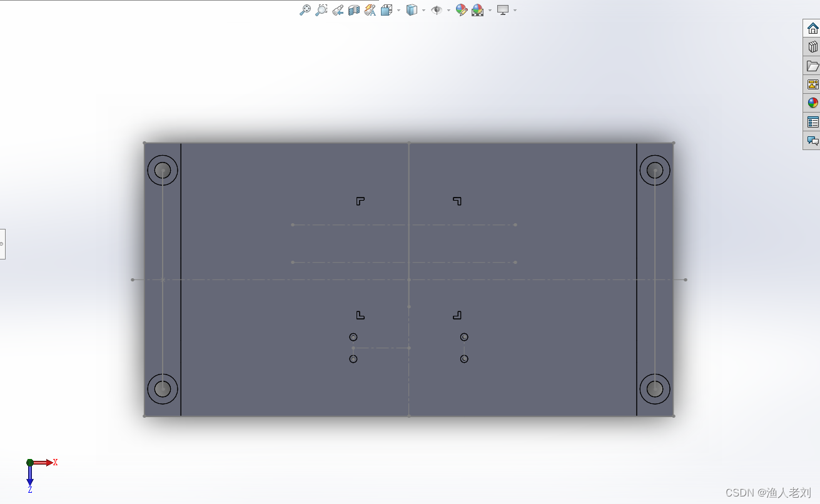820x504 pixels.
Task: Open the Edit Appearance tool
Action: [462, 10]
